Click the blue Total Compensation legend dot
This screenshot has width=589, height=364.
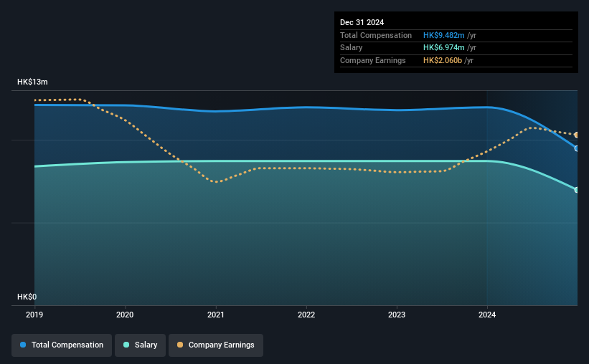(x=23, y=345)
